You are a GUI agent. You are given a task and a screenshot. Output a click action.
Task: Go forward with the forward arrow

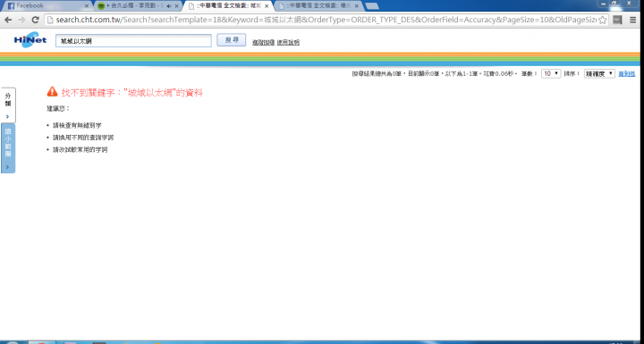[21, 20]
